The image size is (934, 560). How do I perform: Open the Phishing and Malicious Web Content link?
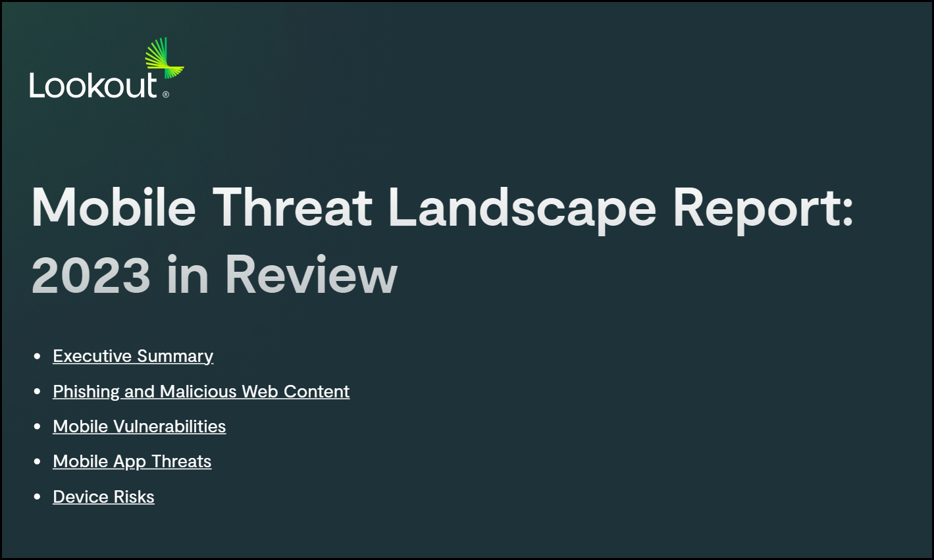[201, 391]
